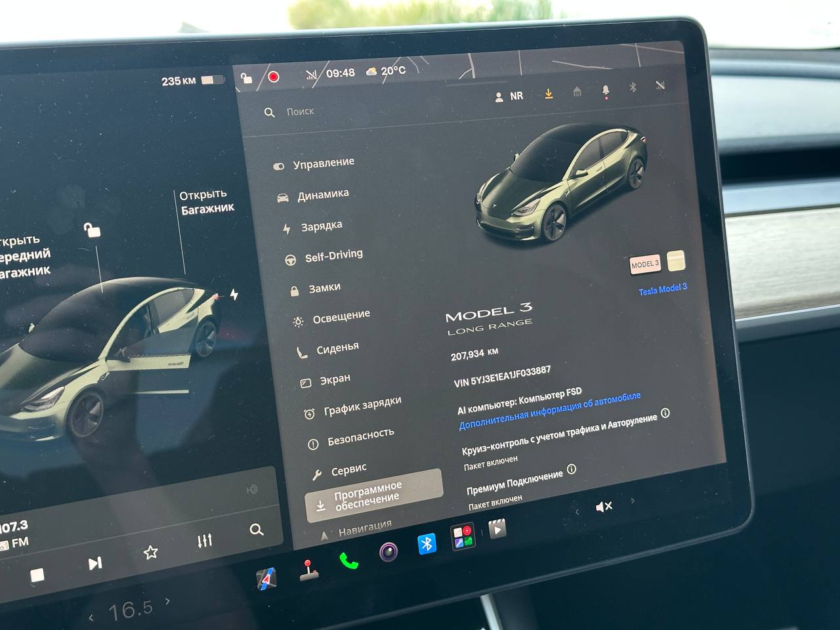Lower volume with left arrow beside speaker
Image resolution: width=840 pixels, height=630 pixels.
(577, 512)
